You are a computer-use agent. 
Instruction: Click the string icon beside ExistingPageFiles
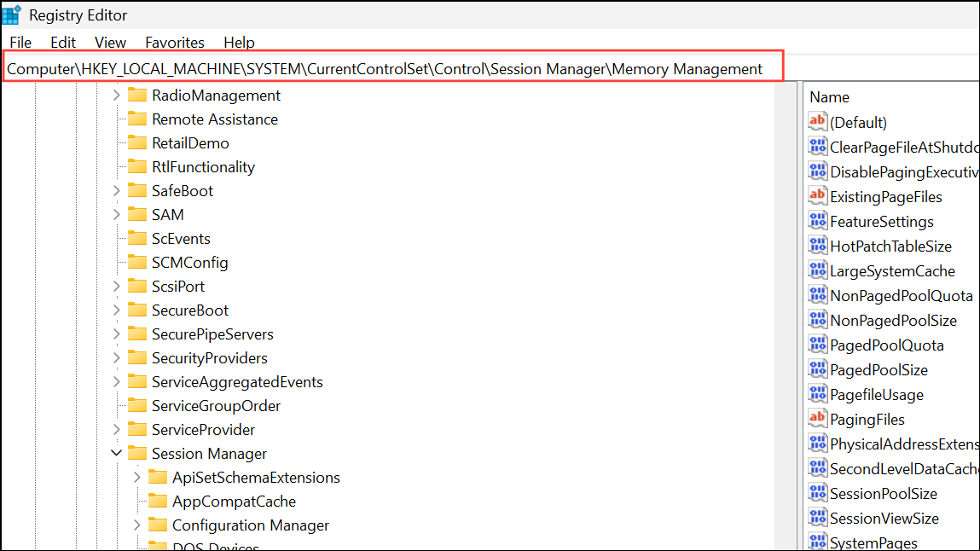click(x=817, y=196)
